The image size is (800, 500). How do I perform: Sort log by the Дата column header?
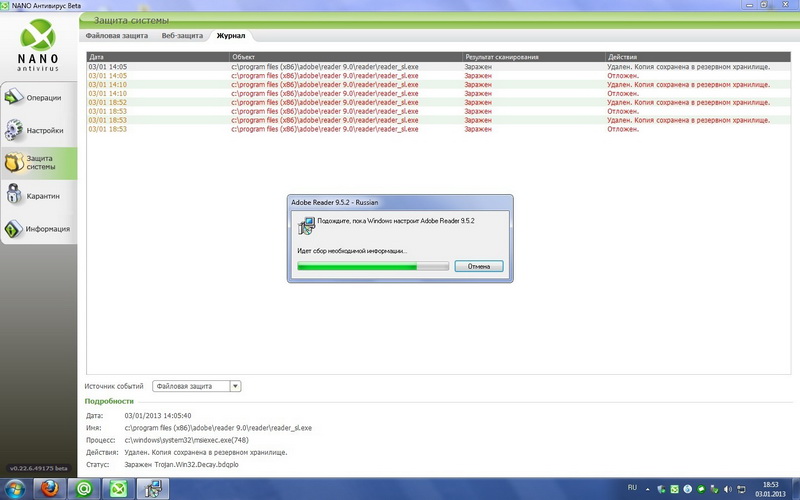158,57
